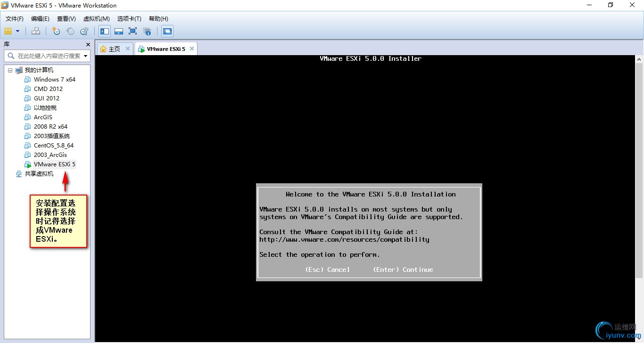This screenshot has height=343, width=644.
Task: Toggle the thumbnail bar icon
Action: pyautogui.click(x=119, y=31)
